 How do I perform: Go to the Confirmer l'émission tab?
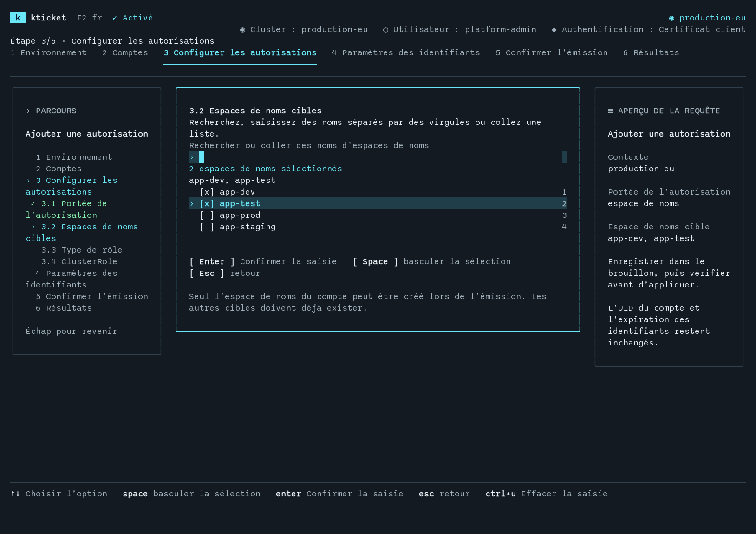coord(551,53)
